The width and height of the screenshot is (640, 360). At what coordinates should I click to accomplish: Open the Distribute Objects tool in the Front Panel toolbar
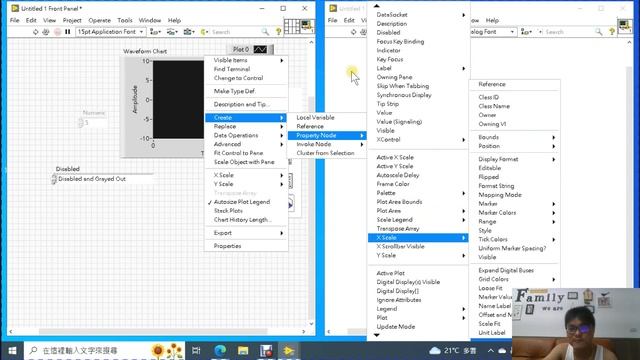click(x=172, y=32)
